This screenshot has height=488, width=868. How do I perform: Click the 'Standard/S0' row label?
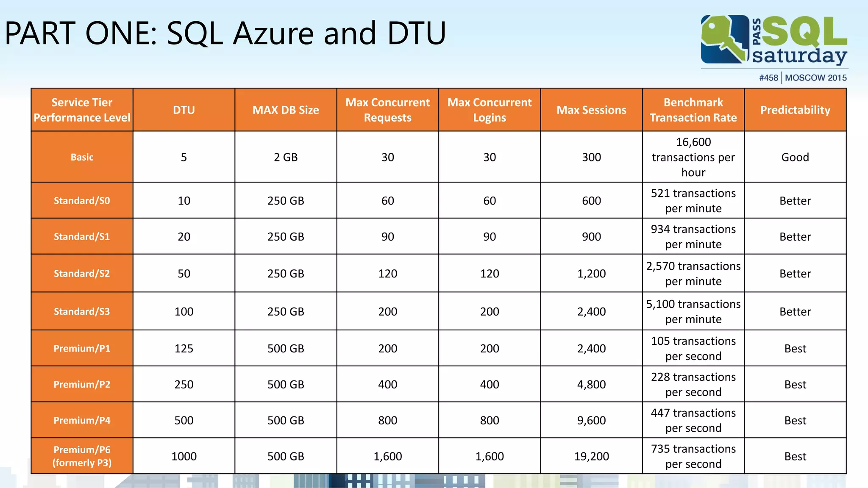pyautogui.click(x=82, y=200)
